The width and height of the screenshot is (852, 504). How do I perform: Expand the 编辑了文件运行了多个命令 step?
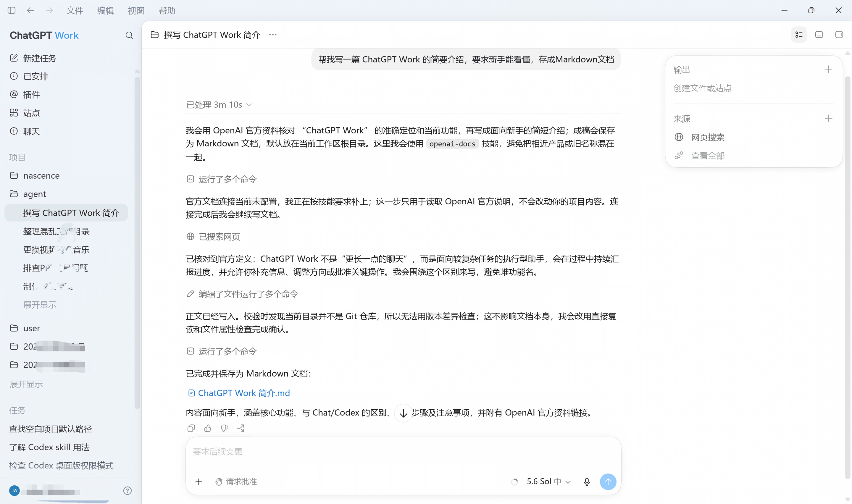[x=242, y=294]
